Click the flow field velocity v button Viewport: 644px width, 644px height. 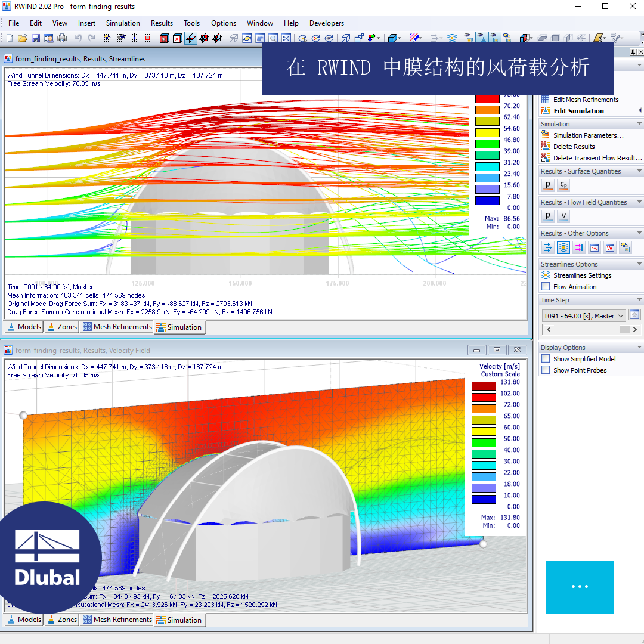point(563,216)
